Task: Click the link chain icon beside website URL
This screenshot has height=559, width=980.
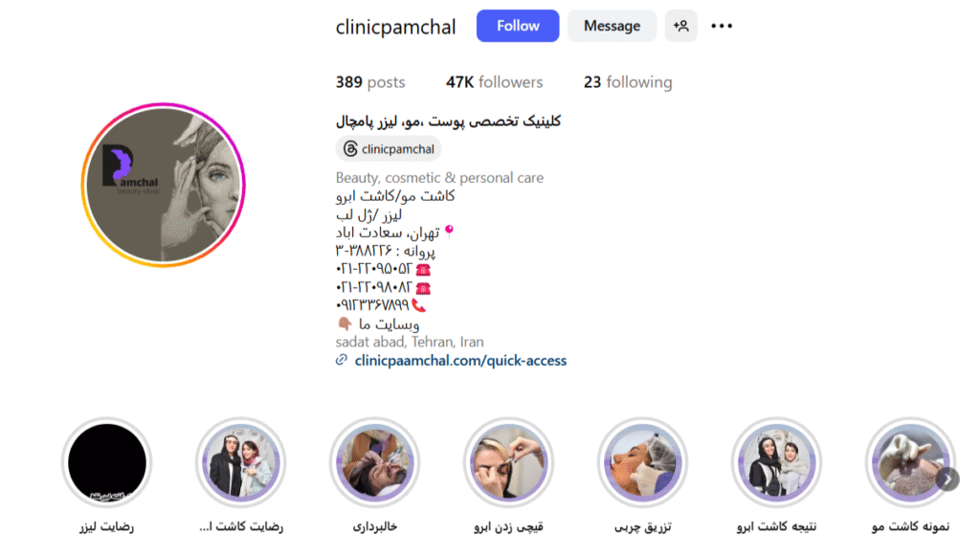Action: [342, 360]
